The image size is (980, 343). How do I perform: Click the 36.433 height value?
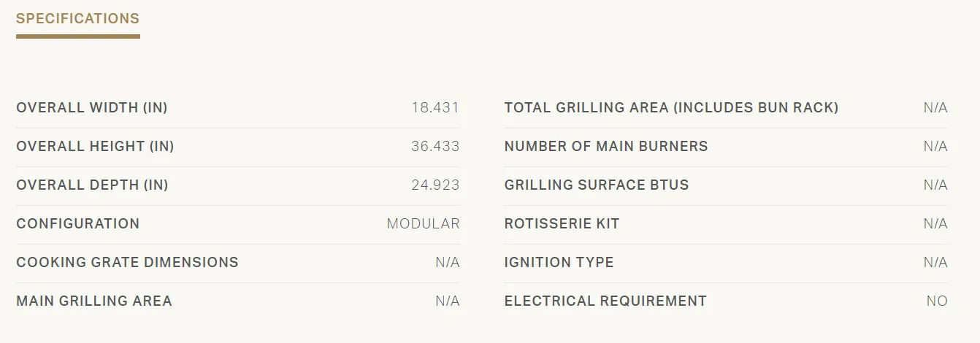click(x=435, y=147)
